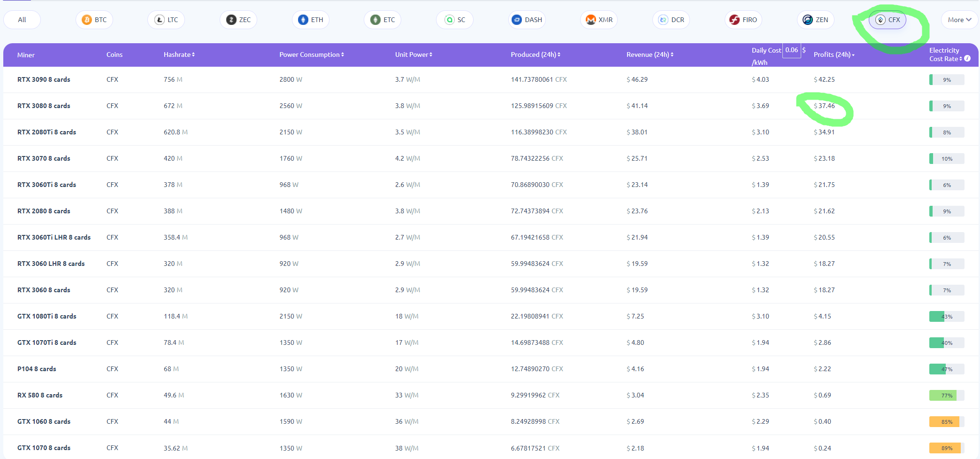Click the $0.40 profit for GTX 1060
The image size is (980, 459).
822,421
